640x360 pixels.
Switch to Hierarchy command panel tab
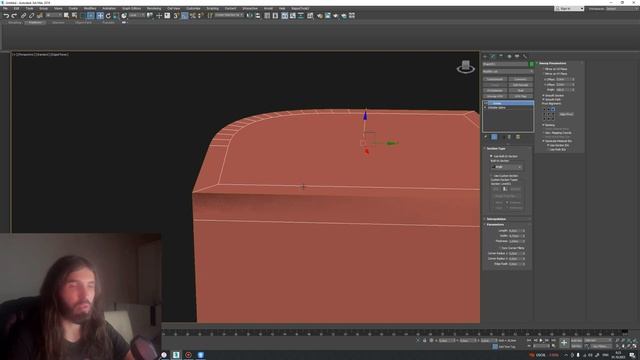click(501, 56)
